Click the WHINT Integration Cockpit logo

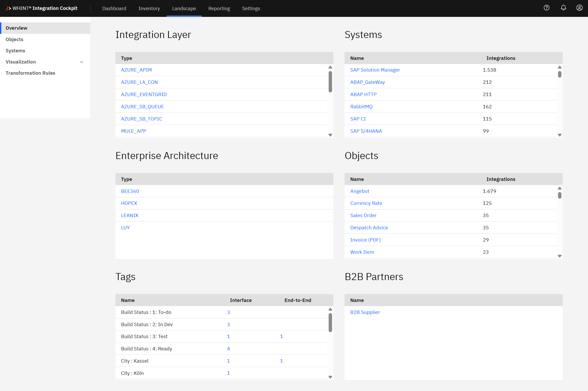[x=42, y=8]
